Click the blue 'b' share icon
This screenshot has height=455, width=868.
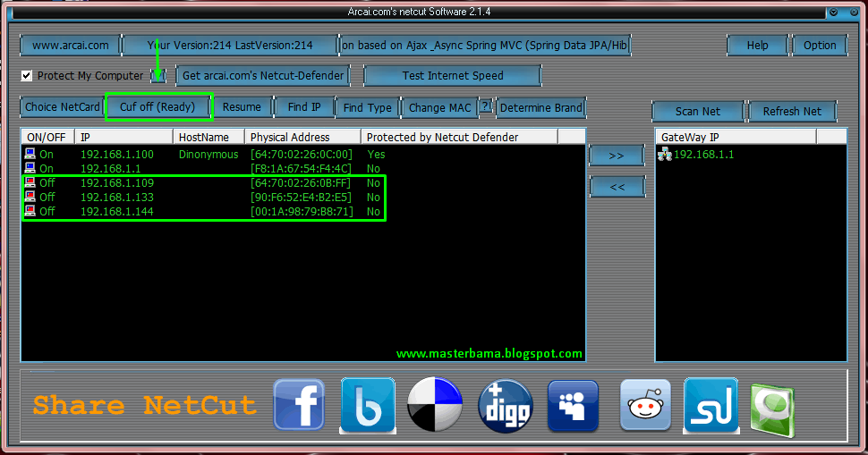click(368, 405)
